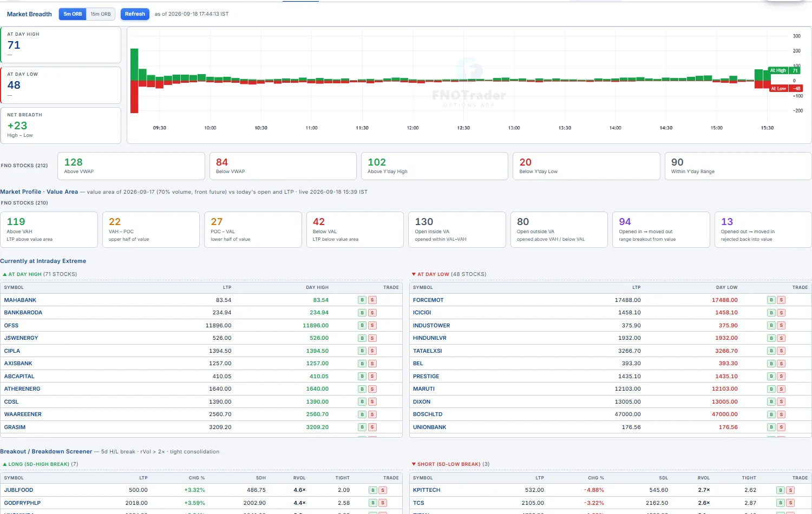
Task: Select the 84 Below VWAP card
Action: (x=283, y=166)
